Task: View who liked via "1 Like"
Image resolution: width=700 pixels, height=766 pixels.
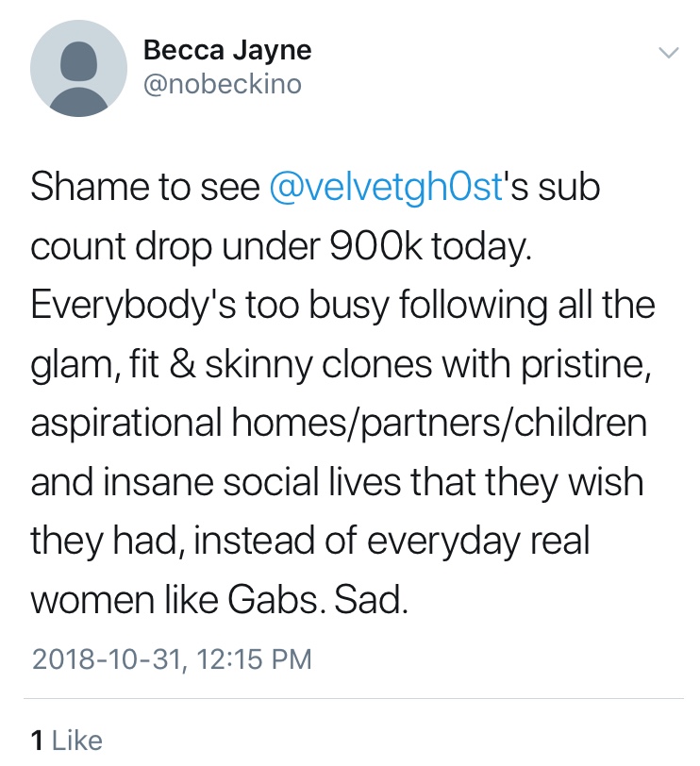Action: (x=66, y=740)
